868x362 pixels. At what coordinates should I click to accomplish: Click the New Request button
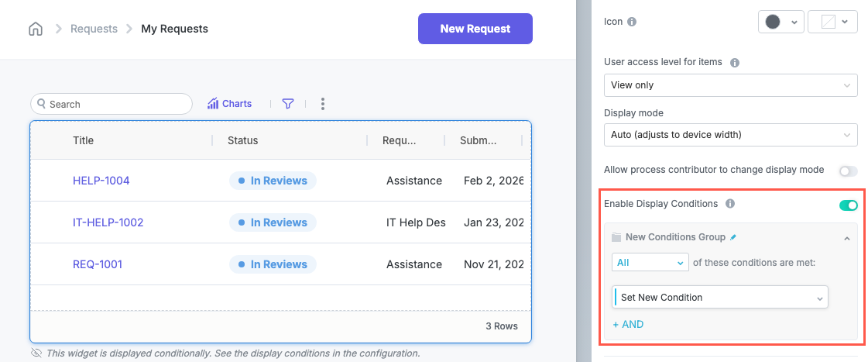click(x=475, y=29)
